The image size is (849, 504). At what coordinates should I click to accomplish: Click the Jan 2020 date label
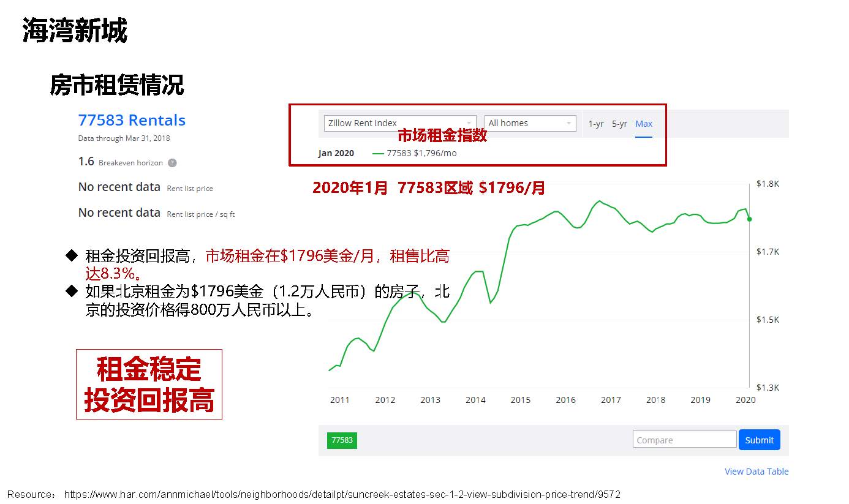(x=336, y=153)
